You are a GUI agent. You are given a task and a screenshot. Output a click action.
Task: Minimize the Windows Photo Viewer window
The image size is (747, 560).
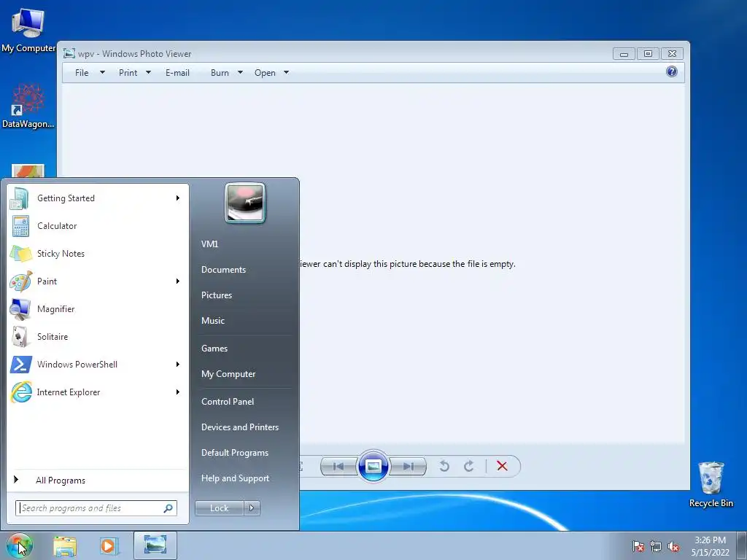(x=624, y=54)
